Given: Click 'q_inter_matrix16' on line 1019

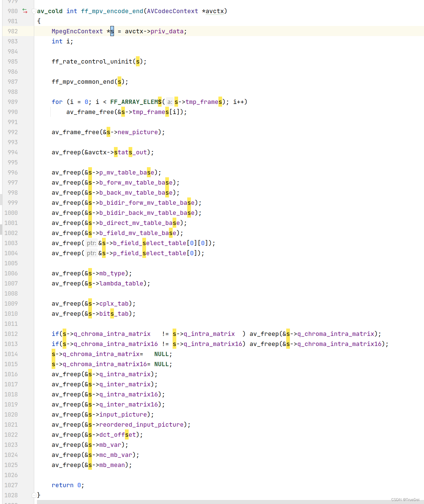Looking at the screenshot, I should pos(129,404).
